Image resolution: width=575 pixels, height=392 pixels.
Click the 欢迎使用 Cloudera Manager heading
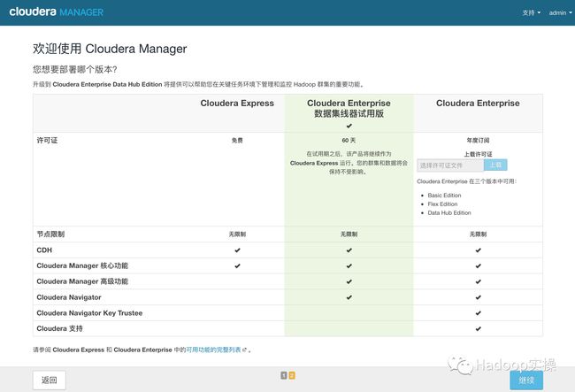pyautogui.click(x=110, y=49)
